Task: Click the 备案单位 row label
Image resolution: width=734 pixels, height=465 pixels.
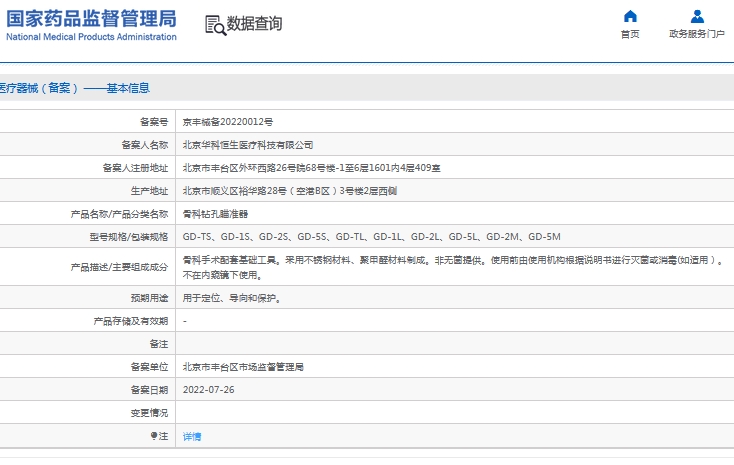Action: click(149, 367)
